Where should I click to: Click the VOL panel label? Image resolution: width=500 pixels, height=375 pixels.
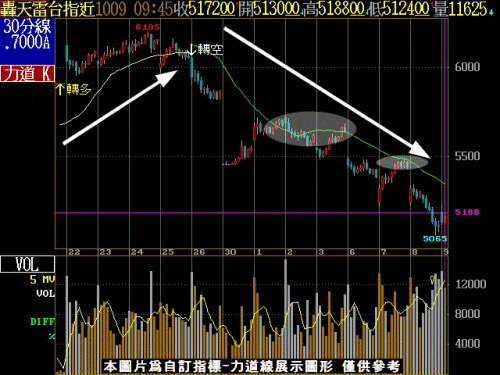(27, 264)
